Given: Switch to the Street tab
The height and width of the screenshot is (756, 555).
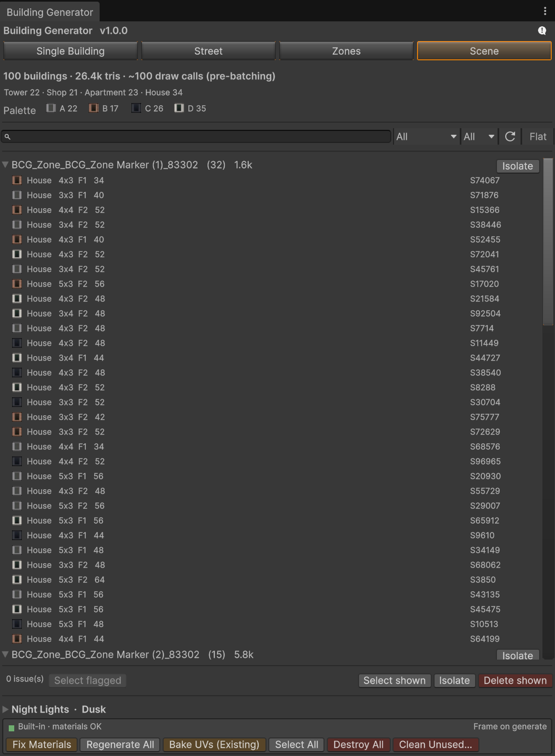Looking at the screenshot, I should (x=209, y=51).
